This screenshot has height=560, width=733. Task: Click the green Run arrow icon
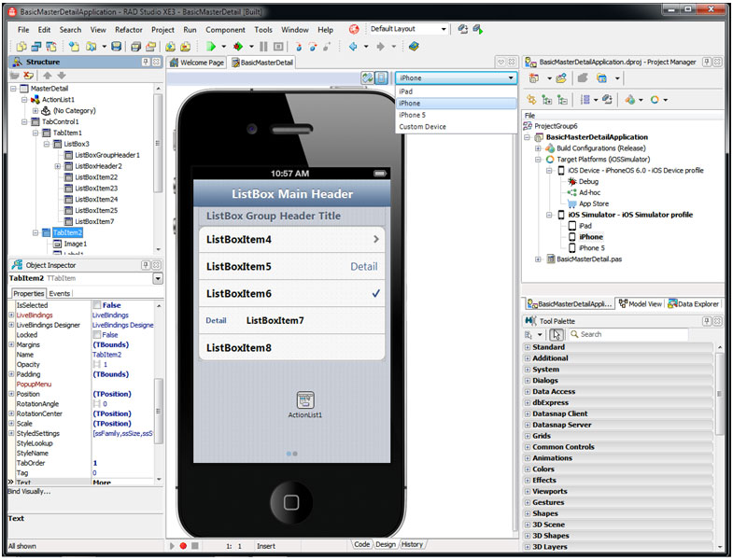coord(211,47)
